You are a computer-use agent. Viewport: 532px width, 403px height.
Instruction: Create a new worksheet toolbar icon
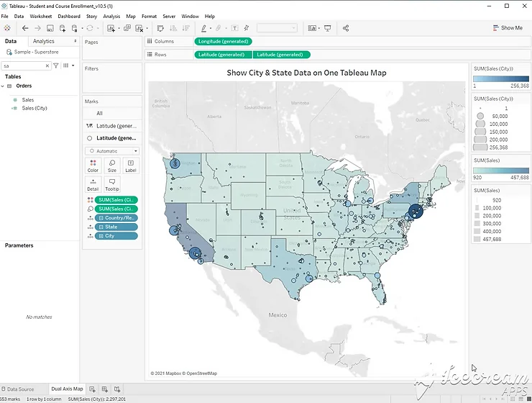tap(111, 28)
